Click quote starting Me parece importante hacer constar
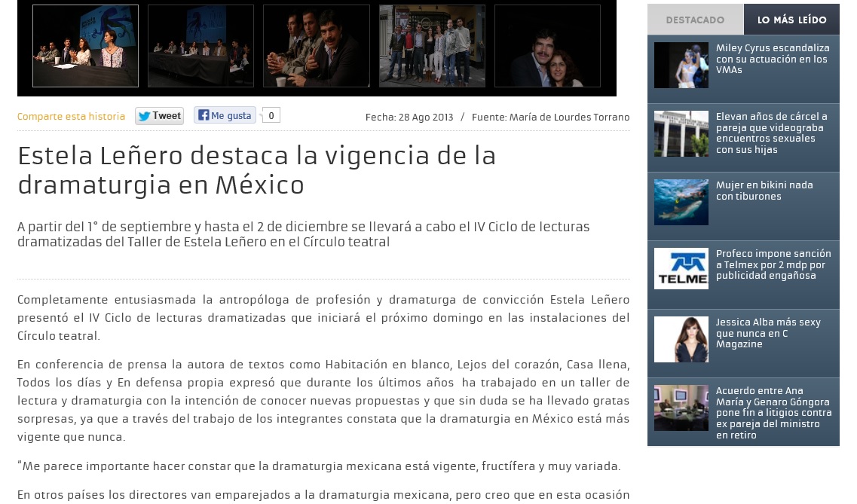Screen dimensions: 857x504 click(319, 466)
